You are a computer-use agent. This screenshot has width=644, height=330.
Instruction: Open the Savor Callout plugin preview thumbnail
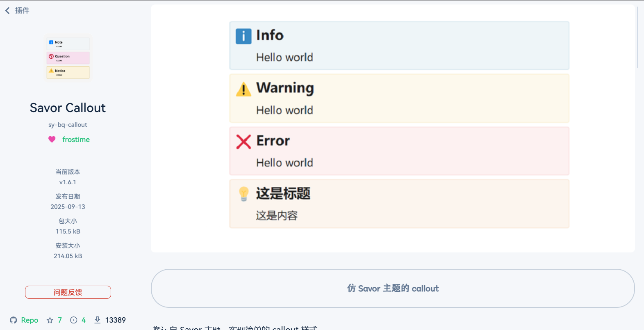point(68,58)
